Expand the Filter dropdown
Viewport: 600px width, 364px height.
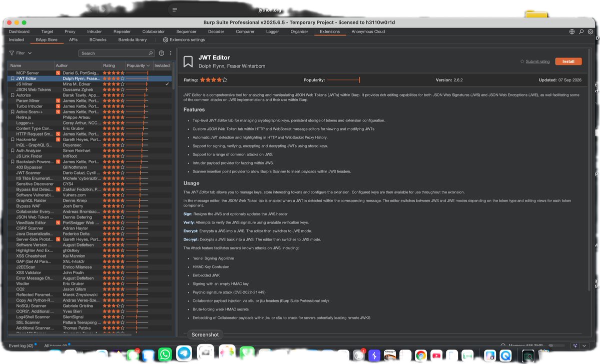[x=30, y=53]
